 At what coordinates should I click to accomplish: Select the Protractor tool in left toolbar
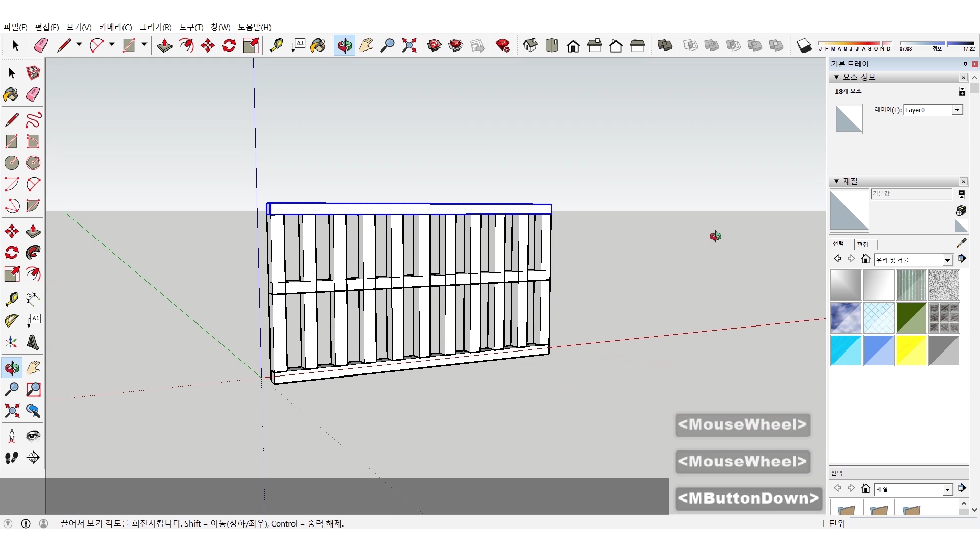click(12, 320)
